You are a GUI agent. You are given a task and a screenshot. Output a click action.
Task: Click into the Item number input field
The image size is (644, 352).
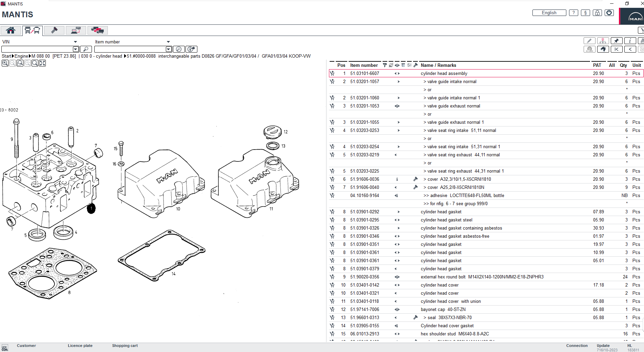[130, 49]
